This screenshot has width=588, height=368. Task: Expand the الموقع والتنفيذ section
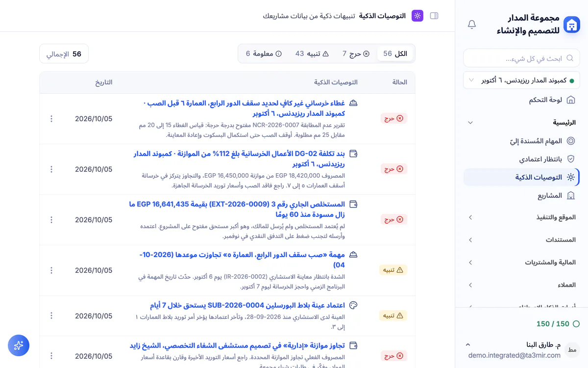coord(521,217)
